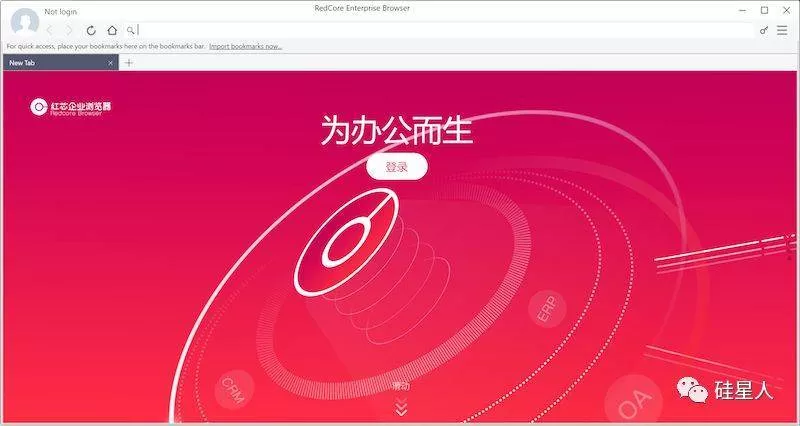Image resolution: width=800 pixels, height=426 pixels.
Task: Open the hamburger menu
Action: (x=782, y=31)
